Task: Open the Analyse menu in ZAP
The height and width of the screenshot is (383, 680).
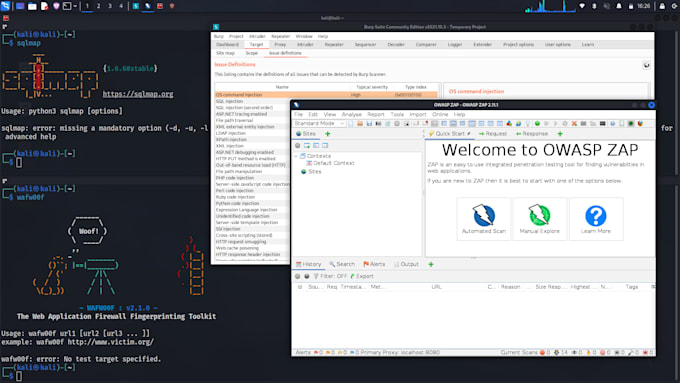Action: click(x=351, y=115)
